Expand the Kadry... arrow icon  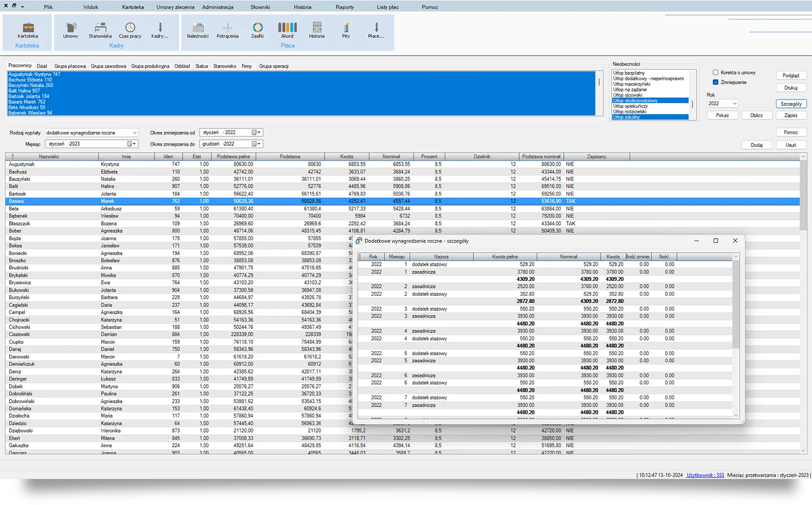(x=160, y=28)
